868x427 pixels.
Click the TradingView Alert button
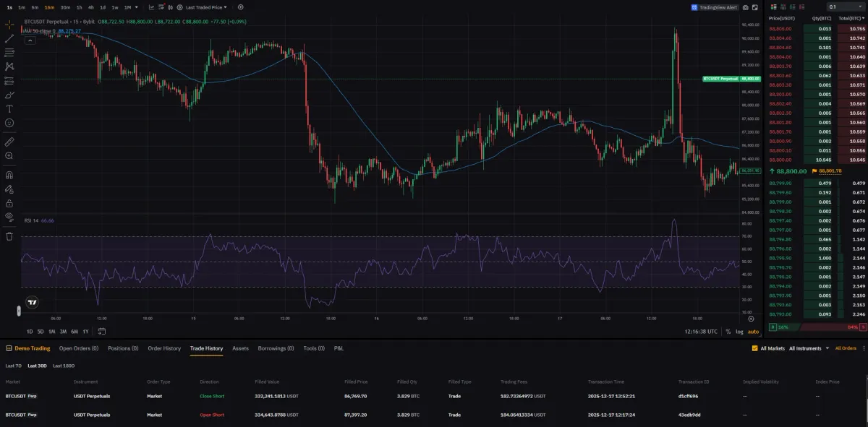pos(714,7)
